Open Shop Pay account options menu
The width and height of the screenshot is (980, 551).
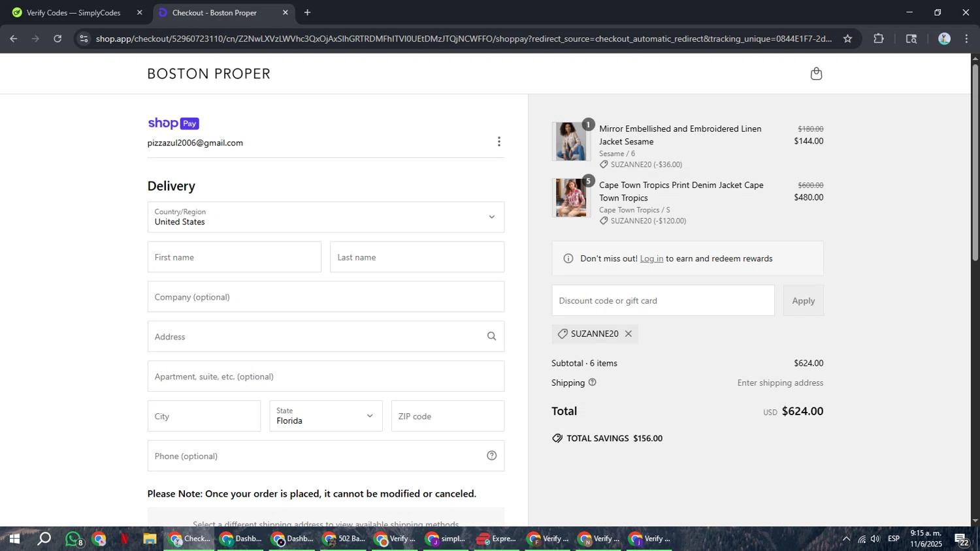point(499,142)
